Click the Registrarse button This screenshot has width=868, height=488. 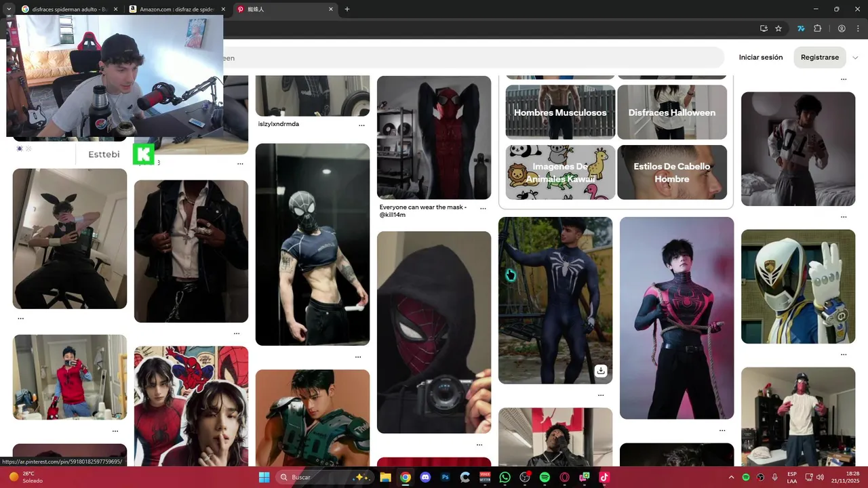[820, 58]
